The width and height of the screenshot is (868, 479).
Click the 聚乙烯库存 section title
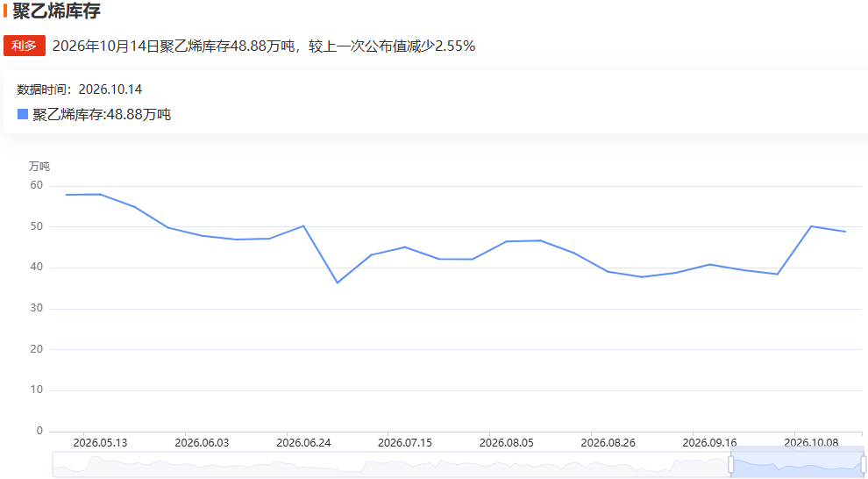pyautogui.click(x=56, y=11)
